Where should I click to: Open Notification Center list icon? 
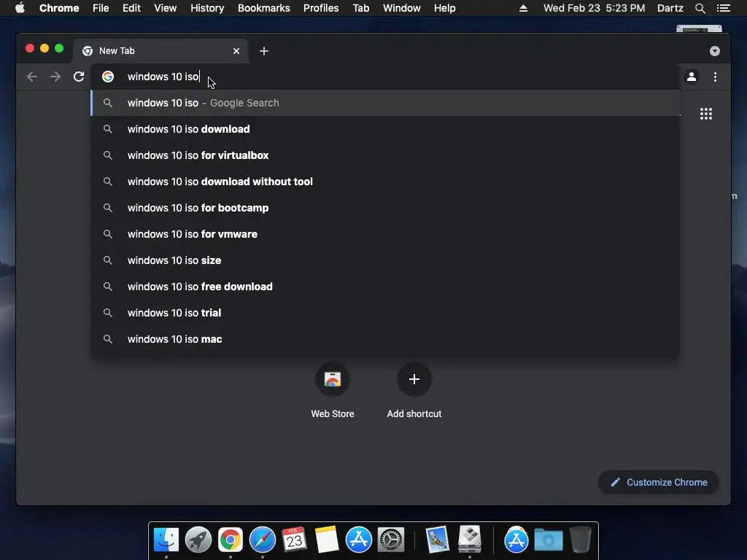click(724, 8)
